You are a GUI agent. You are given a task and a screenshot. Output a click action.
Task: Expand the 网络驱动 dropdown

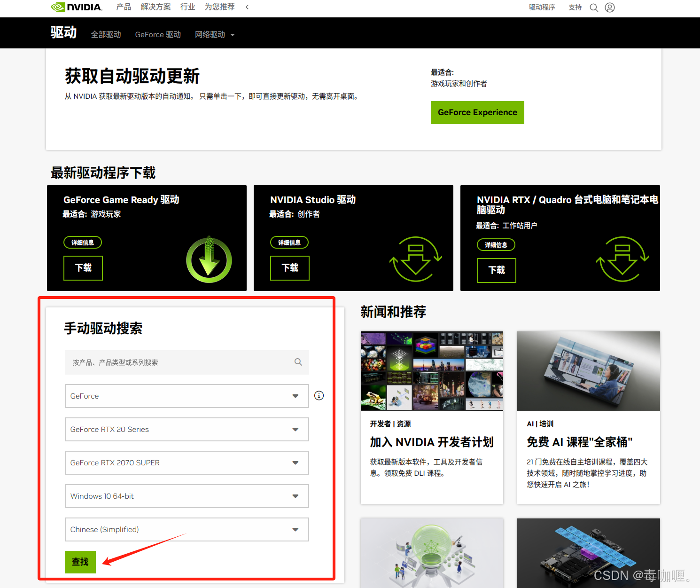(x=215, y=35)
